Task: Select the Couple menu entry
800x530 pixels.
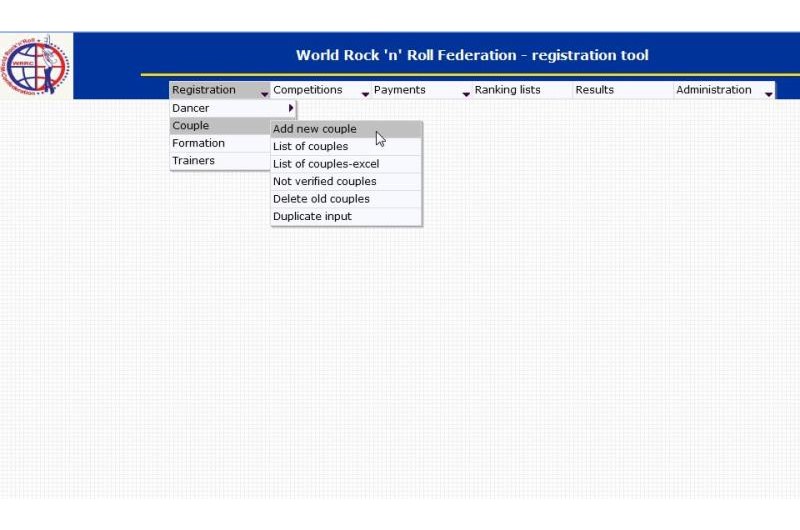Action: click(191, 126)
